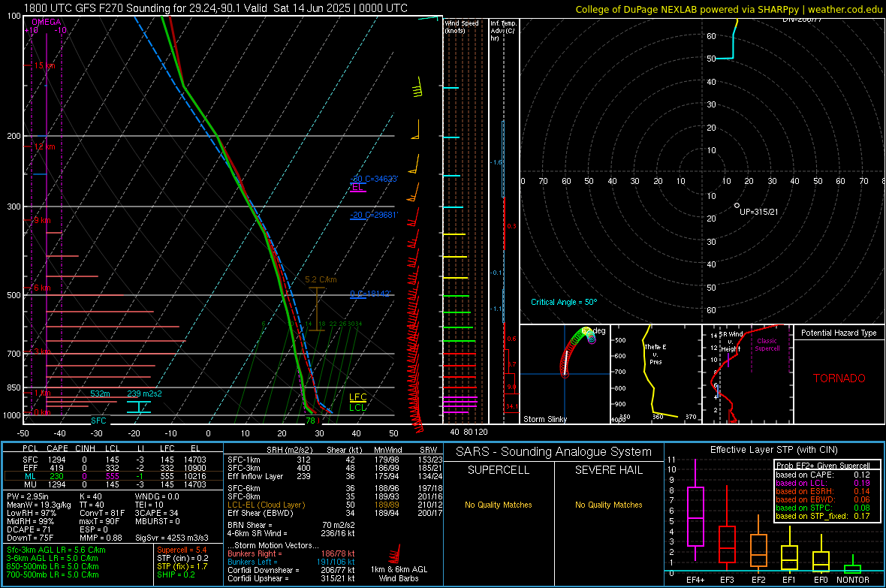Click the 'EF2' axis label
This screenshot has width=886, height=588.
[x=758, y=580]
